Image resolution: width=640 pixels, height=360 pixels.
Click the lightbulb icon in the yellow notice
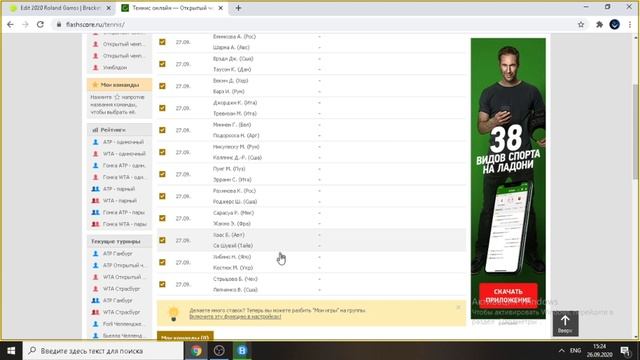click(173, 313)
